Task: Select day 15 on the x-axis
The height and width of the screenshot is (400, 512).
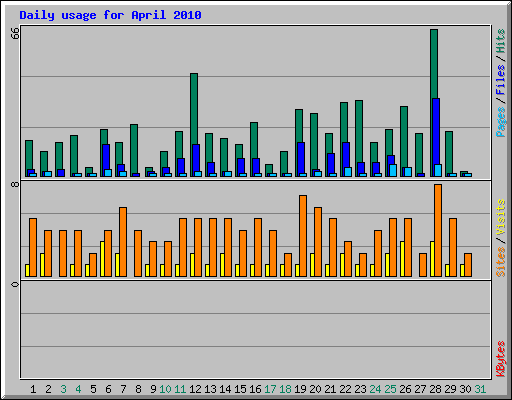Action: point(240,389)
